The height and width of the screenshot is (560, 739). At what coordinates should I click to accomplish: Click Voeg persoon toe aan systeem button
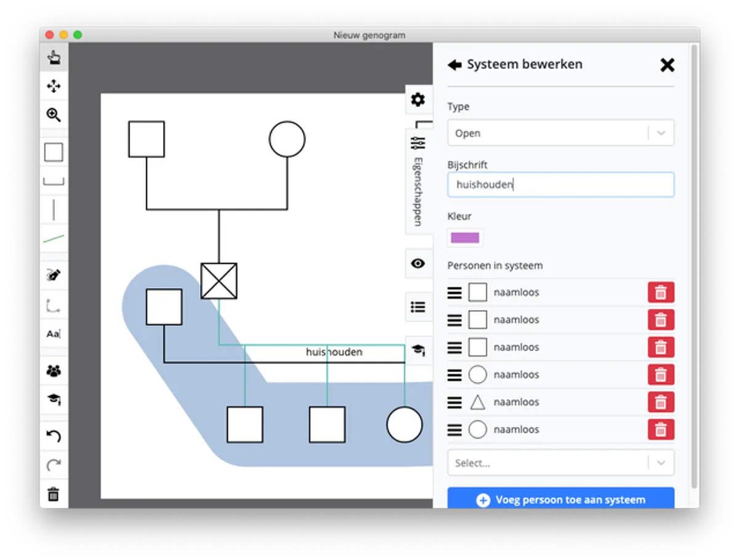pyautogui.click(x=560, y=500)
